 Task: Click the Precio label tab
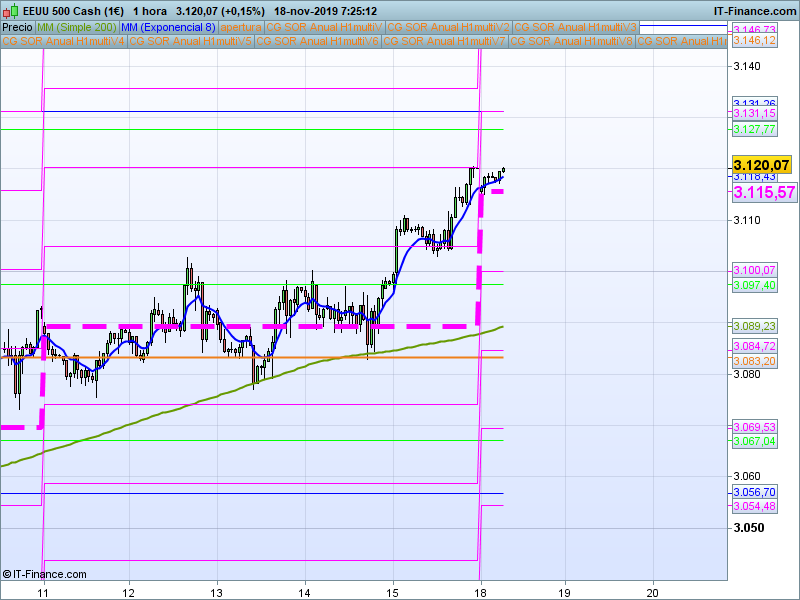pos(17,27)
